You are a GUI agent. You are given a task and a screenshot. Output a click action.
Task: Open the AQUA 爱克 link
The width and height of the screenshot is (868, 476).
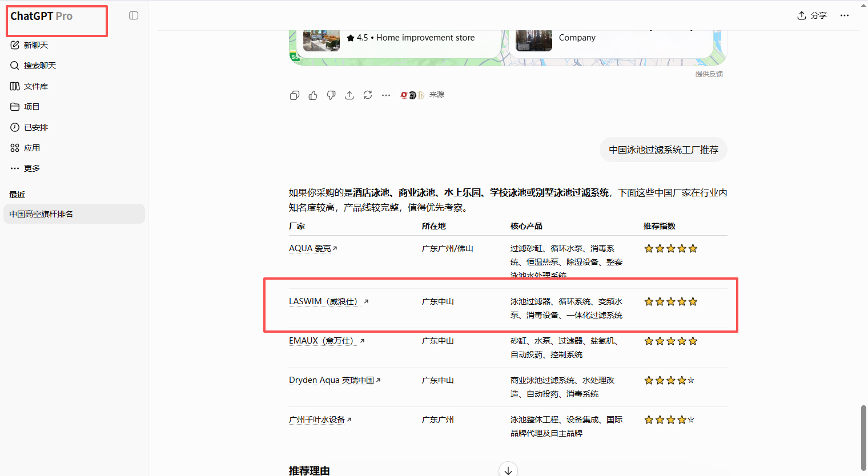[313, 248]
